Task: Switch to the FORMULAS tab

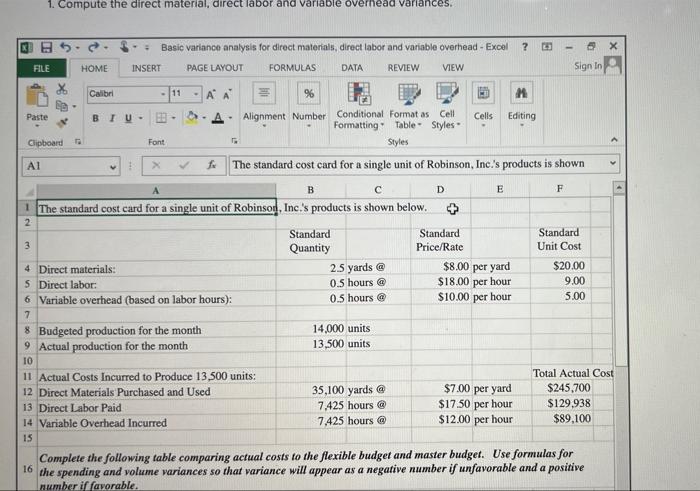Action: point(292,67)
